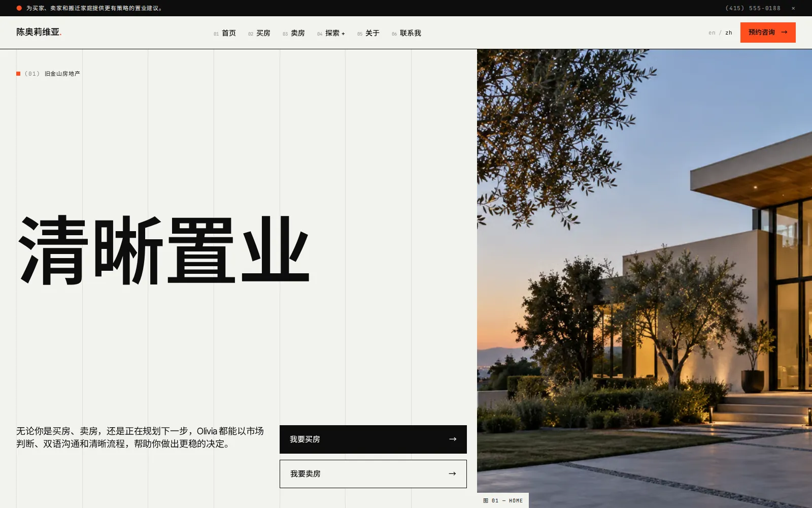The width and height of the screenshot is (812, 508).
Task: Click the red dot in the announcement bar
Action: tap(19, 8)
